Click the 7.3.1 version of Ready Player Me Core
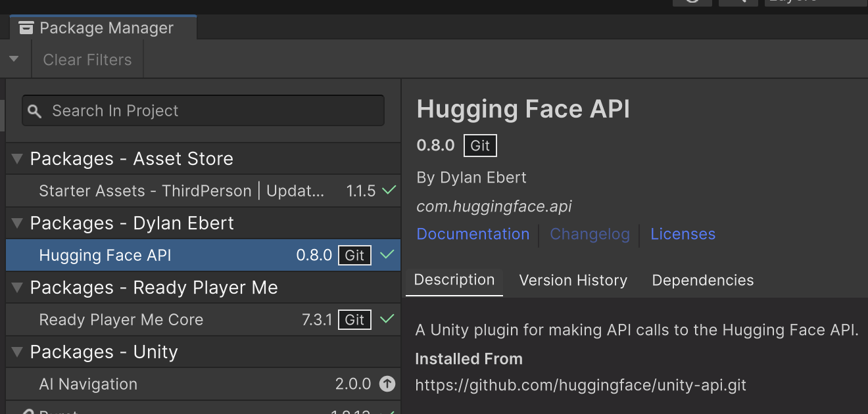Image resolution: width=868 pixels, height=414 pixels. (x=317, y=320)
